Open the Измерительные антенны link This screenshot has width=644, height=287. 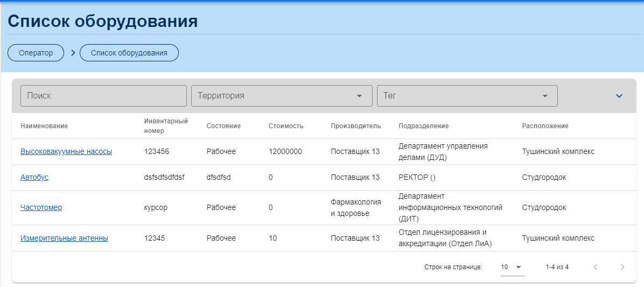pyautogui.click(x=65, y=238)
